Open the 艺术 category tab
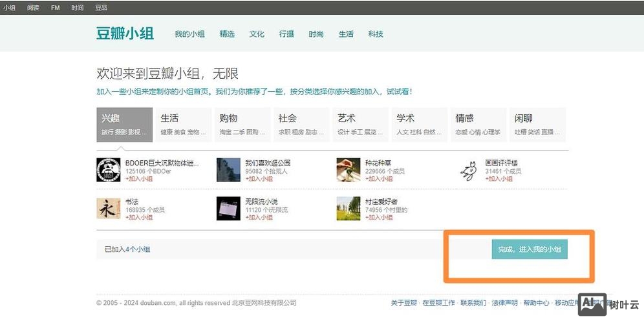Image resolution: width=644 pixels, height=323 pixels. pyautogui.click(x=360, y=125)
